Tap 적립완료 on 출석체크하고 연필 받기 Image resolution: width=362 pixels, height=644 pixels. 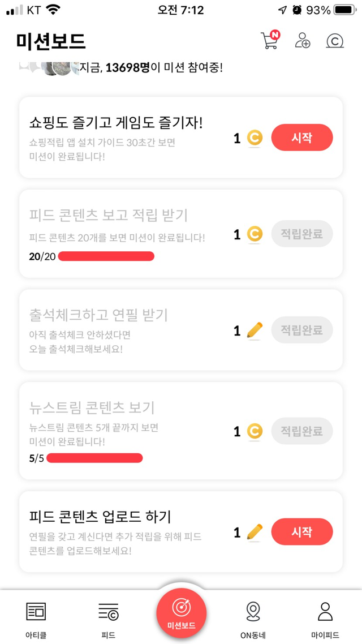tap(302, 330)
